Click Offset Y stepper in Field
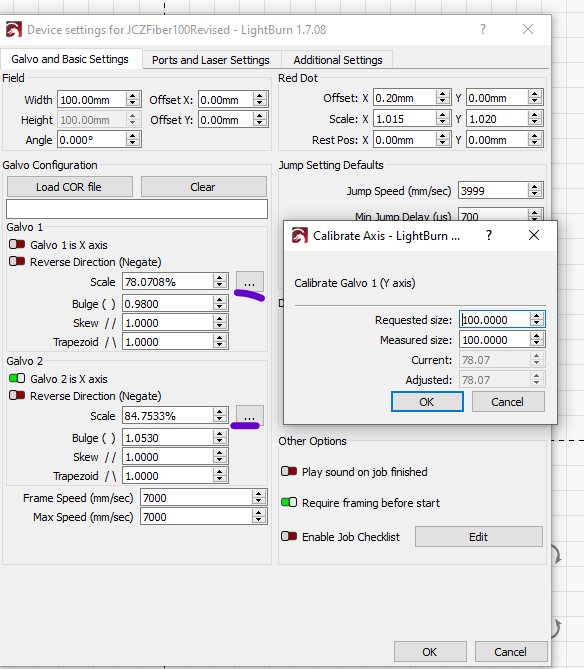Image resolution: width=584 pixels, height=669 pixels. coord(259,119)
